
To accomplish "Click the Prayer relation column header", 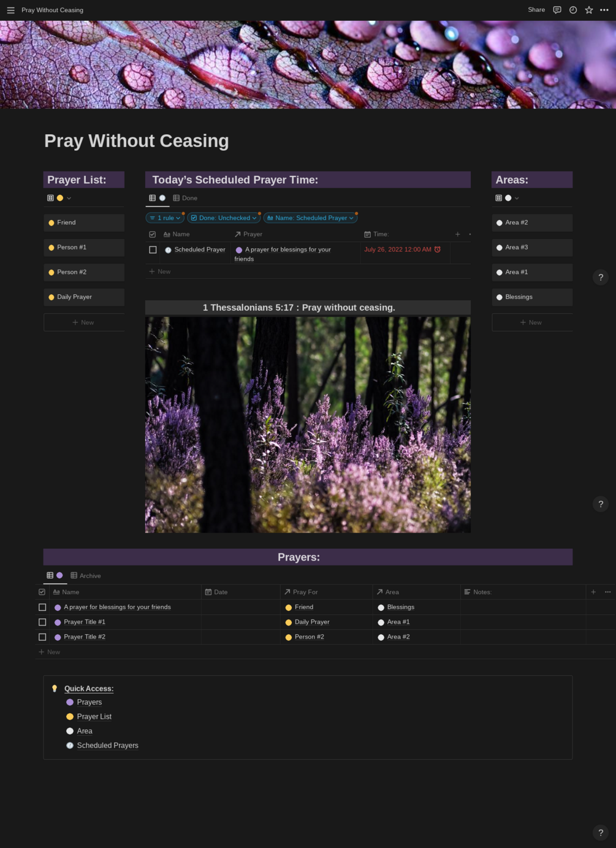I will [x=248, y=234].
